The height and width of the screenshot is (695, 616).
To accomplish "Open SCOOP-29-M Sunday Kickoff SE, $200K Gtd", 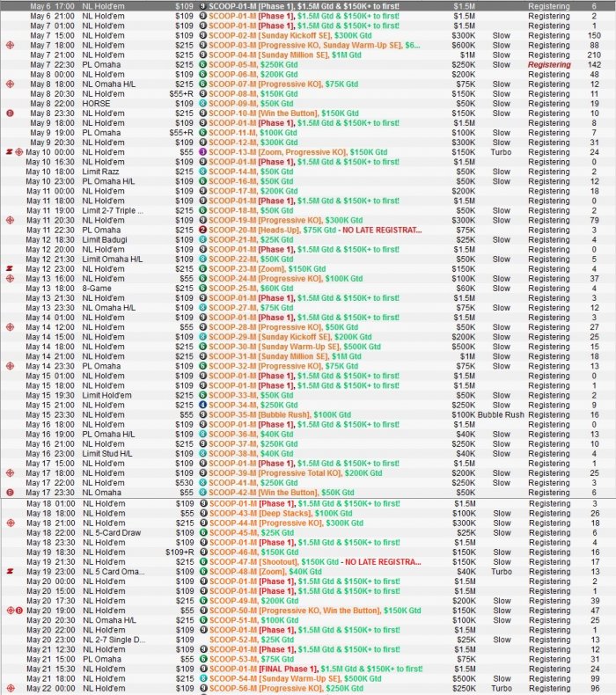I will tap(290, 337).
